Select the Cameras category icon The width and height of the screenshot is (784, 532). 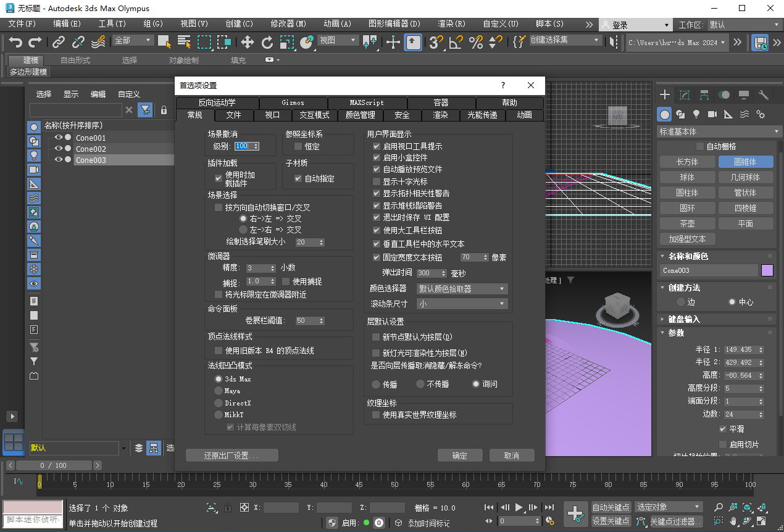(712, 114)
